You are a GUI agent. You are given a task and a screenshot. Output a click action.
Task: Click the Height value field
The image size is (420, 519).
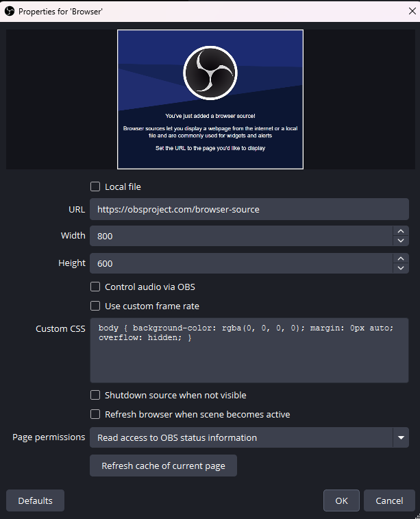coord(240,263)
